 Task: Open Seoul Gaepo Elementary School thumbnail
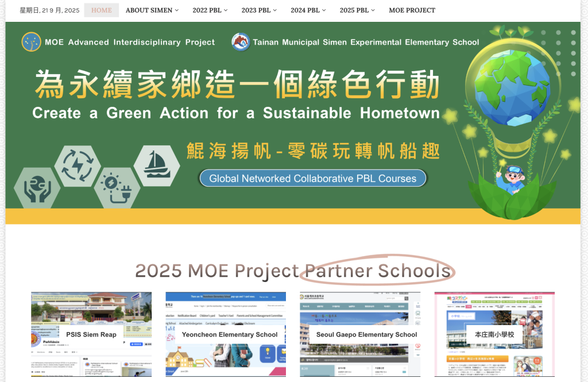click(x=360, y=334)
